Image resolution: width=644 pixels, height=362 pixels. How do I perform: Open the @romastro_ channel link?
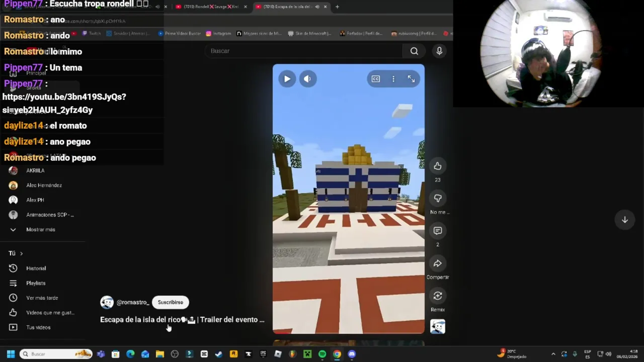tap(133, 302)
